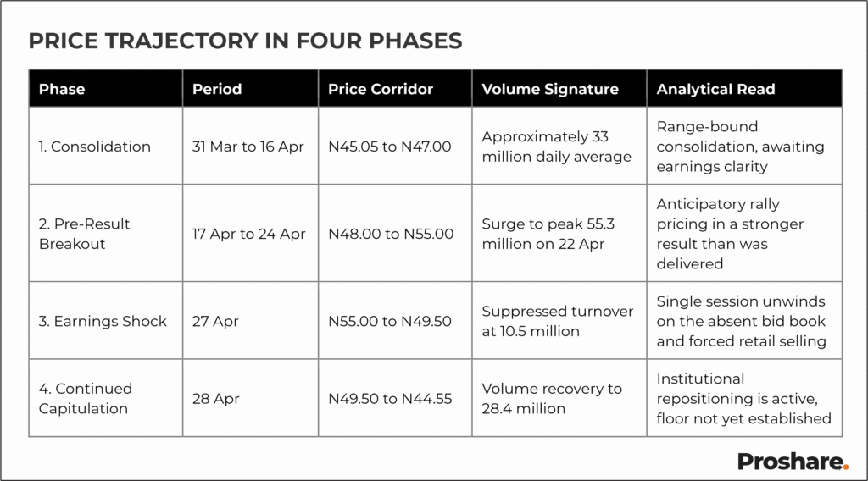Screen dimensions: 868x481
Task: Click the range-bound consolidation analytical text
Action: (728, 147)
